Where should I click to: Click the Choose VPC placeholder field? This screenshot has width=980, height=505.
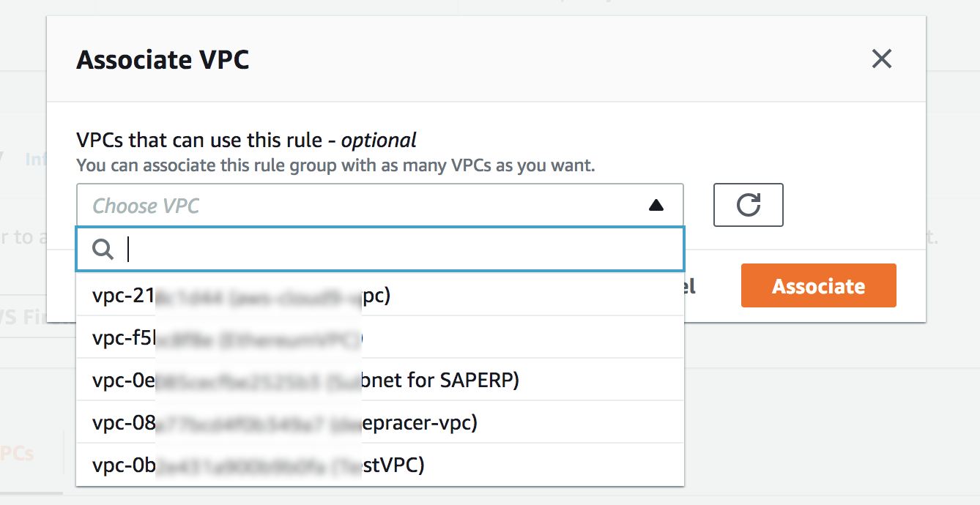[379, 205]
